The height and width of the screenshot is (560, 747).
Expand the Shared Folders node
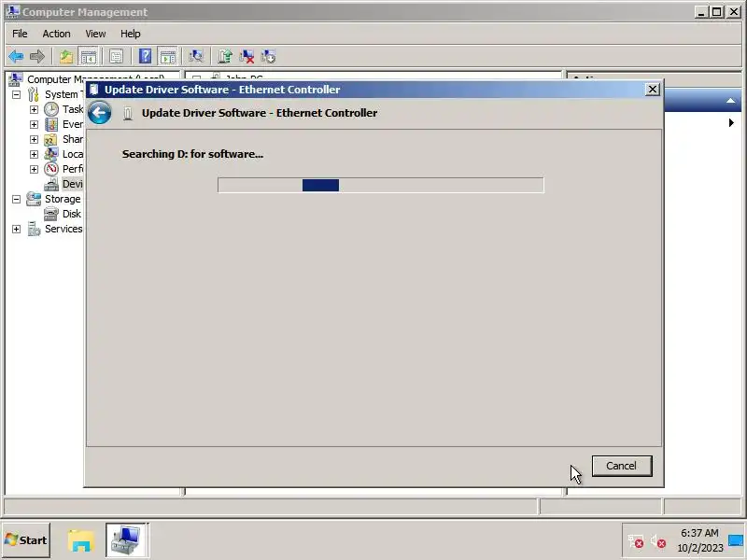pyautogui.click(x=34, y=139)
